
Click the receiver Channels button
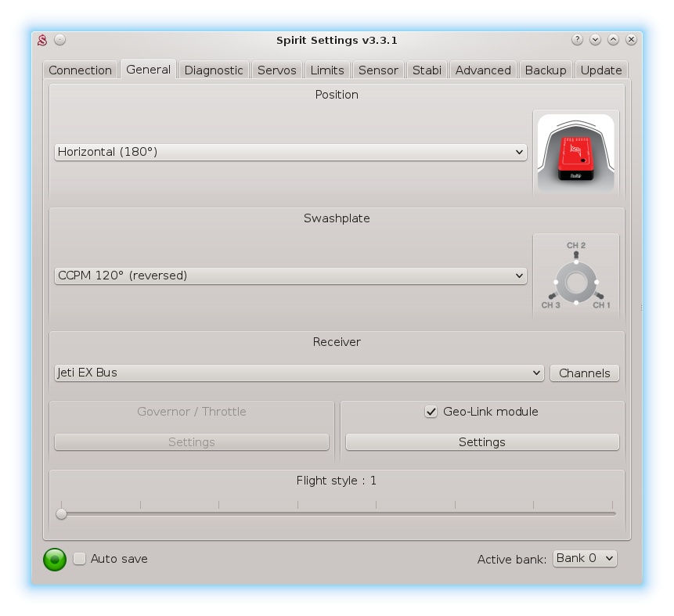(585, 373)
